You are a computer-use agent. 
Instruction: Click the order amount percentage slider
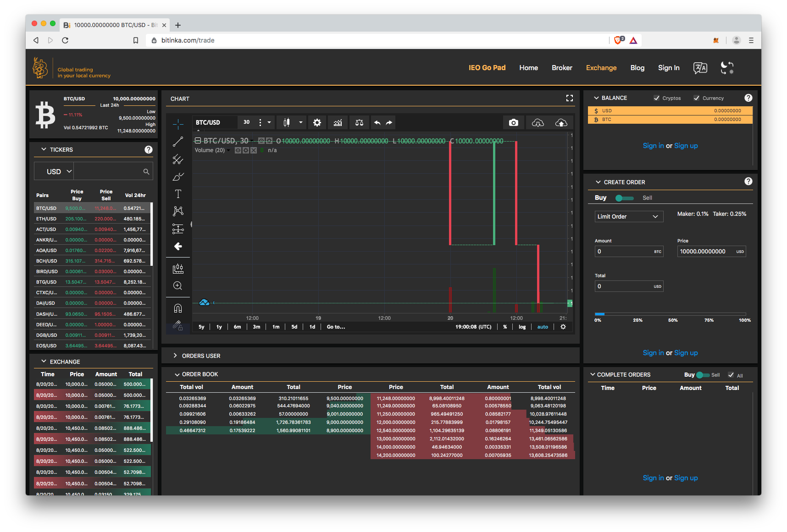(x=670, y=314)
